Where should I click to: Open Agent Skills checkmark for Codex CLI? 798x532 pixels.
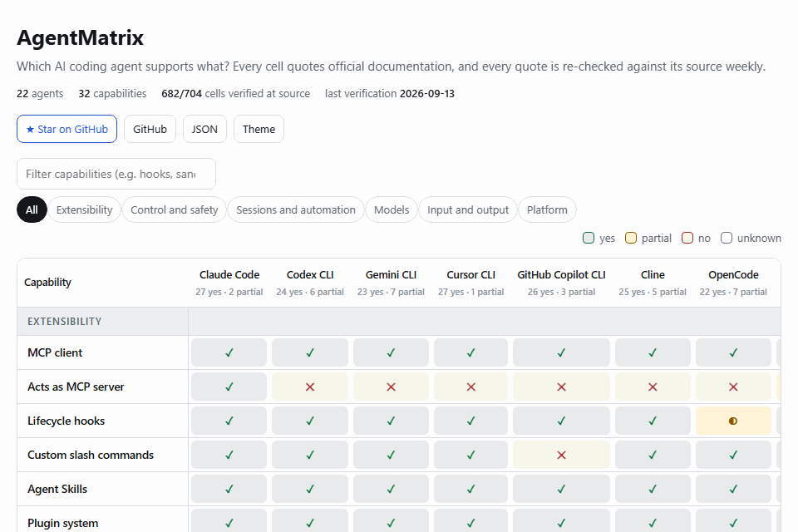point(310,489)
